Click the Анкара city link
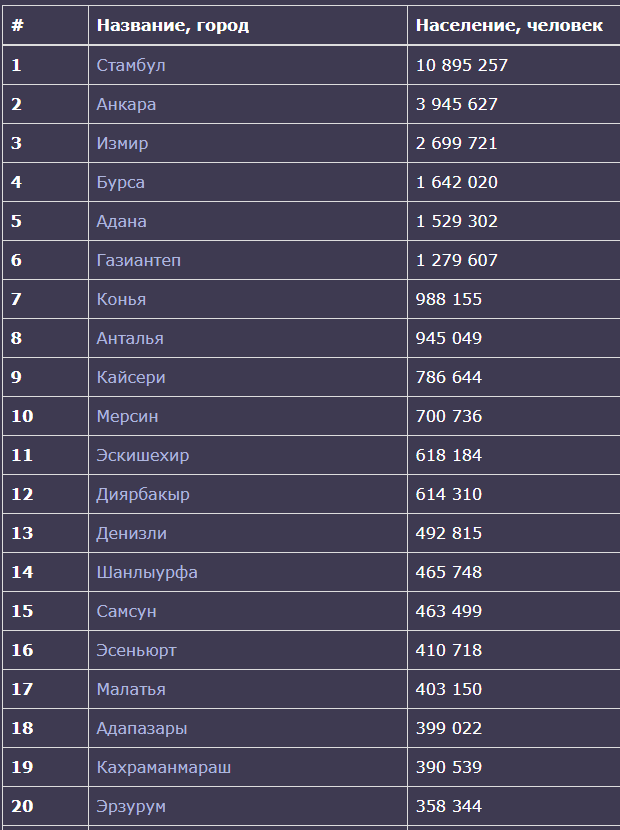620x830 pixels. point(126,104)
